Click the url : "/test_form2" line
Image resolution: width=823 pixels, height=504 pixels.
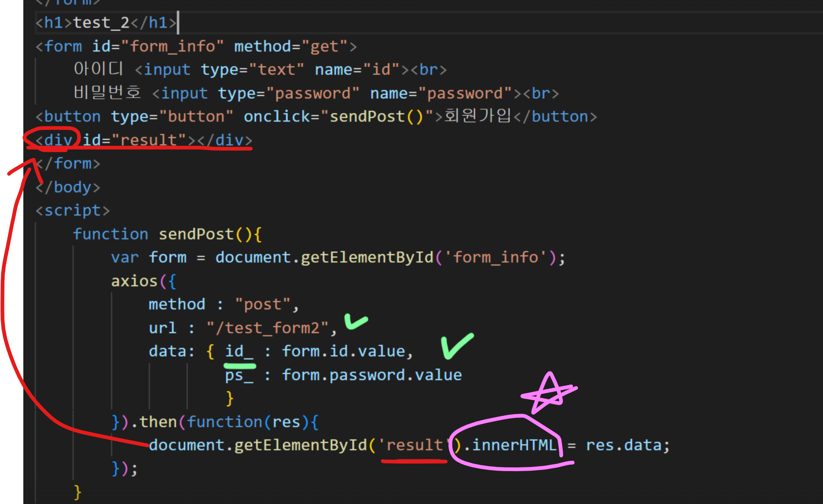[243, 328]
